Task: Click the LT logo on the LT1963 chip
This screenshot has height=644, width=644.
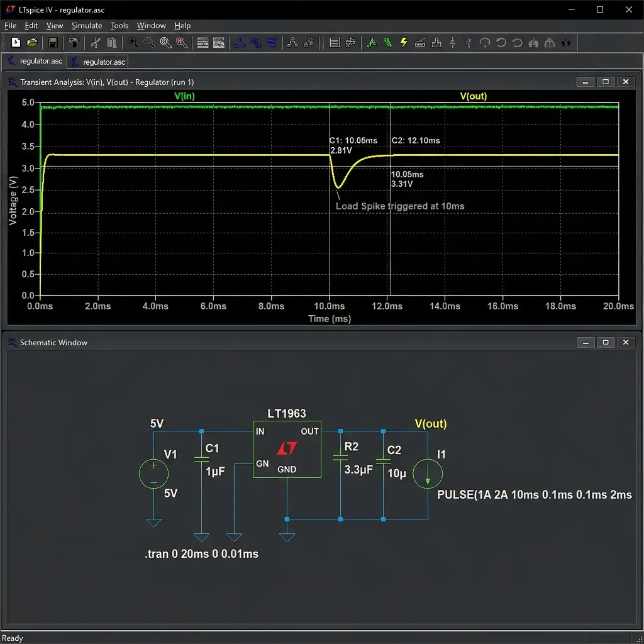Action: [x=287, y=448]
